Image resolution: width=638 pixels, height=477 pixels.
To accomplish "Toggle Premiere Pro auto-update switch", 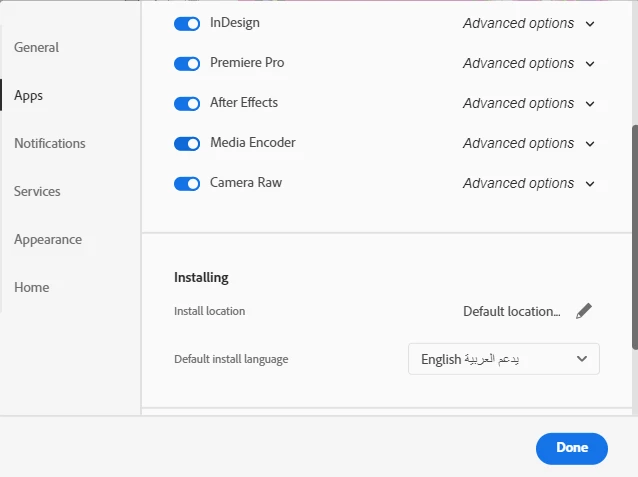I will pyautogui.click(x=187, y=63).
